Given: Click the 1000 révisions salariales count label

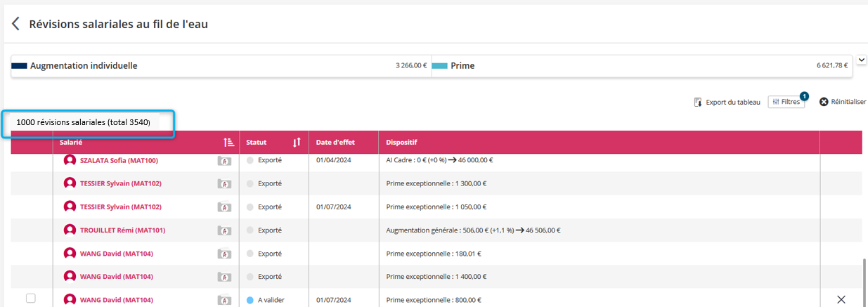Looking at the screenshot, I should (x=83, y=122).
